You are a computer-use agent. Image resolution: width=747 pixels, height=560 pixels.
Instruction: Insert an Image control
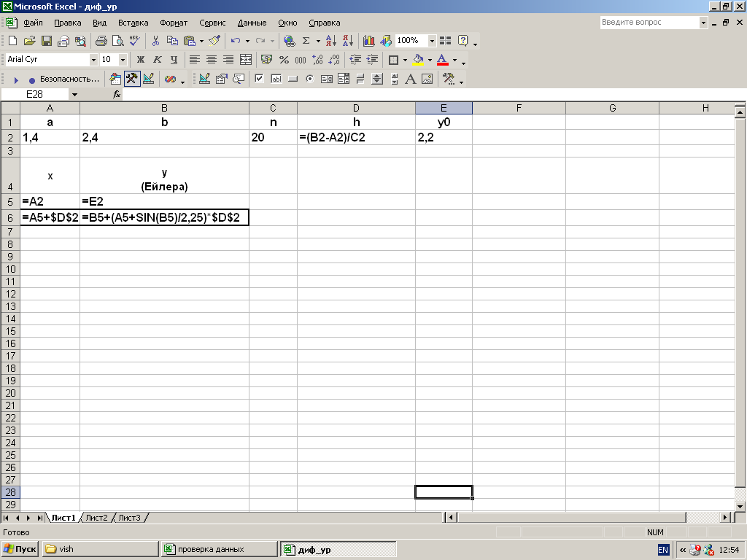coord(427,79)
